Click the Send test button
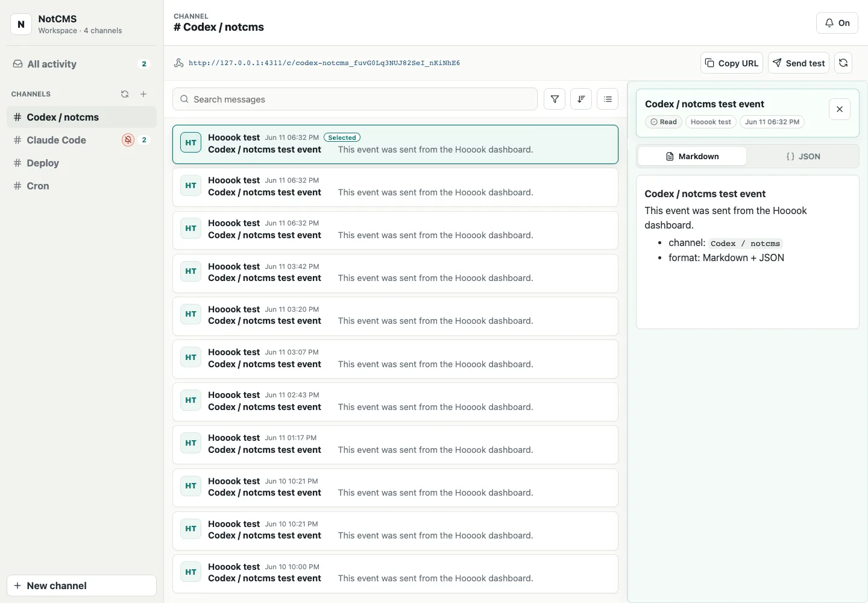 [799, 63]
